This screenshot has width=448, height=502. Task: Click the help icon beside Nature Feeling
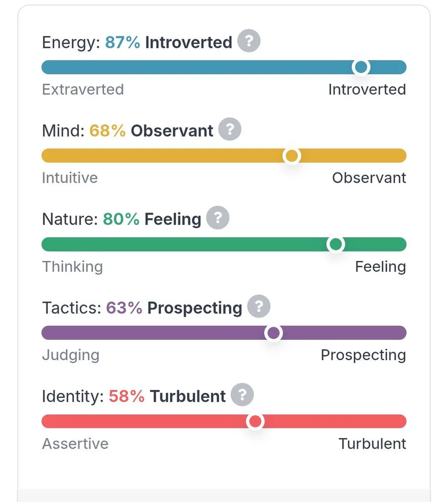coord(218,218)
